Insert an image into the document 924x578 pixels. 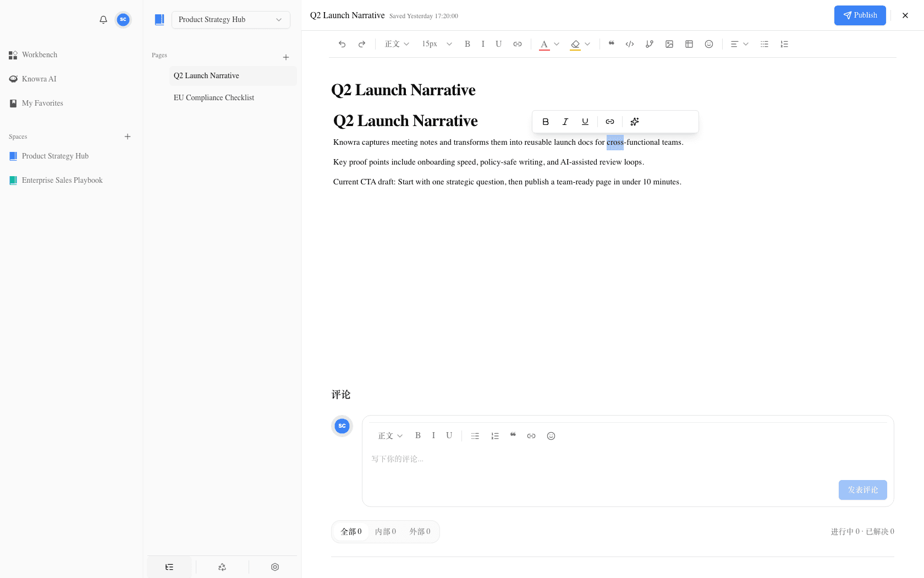[669, 44]
